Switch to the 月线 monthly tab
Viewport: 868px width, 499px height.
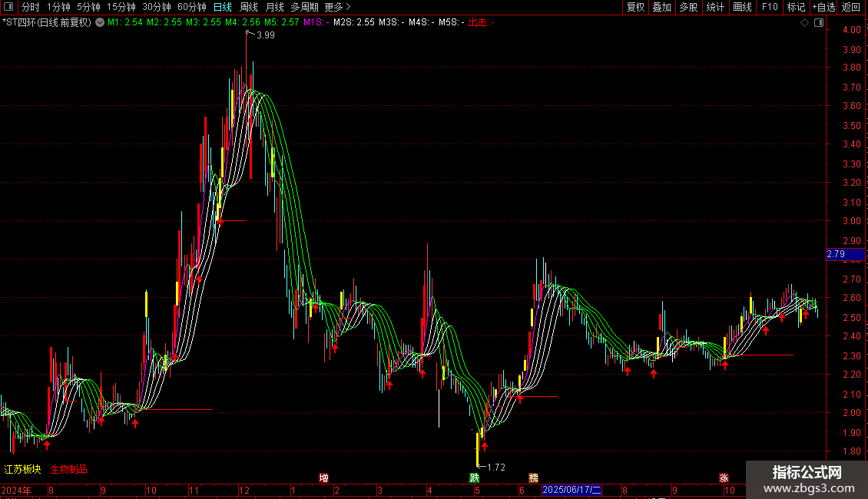click(274, 7)
